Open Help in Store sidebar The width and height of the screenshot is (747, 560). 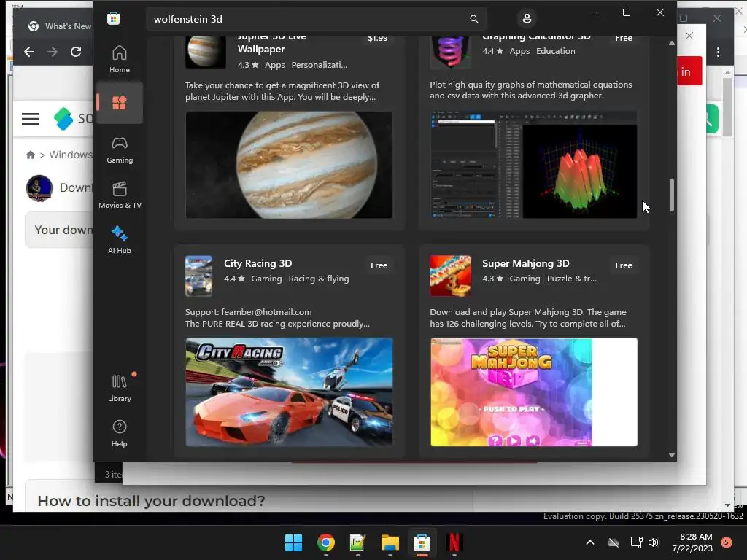[x=119, y=433]
